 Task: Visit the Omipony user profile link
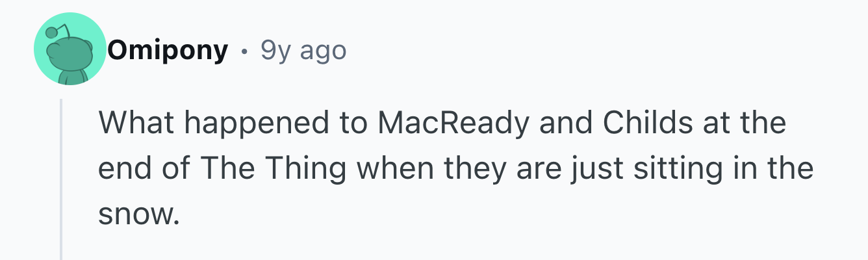pos(168,49)
